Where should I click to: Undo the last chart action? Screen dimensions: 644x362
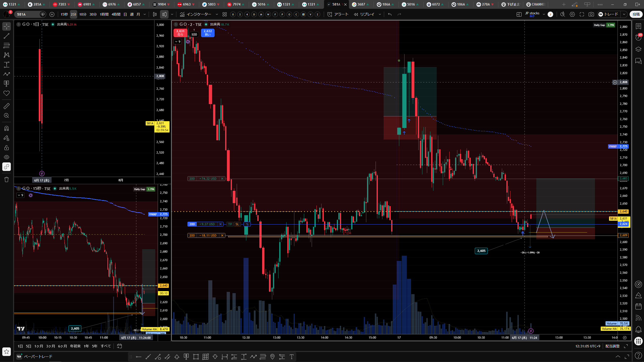(390, 14)
